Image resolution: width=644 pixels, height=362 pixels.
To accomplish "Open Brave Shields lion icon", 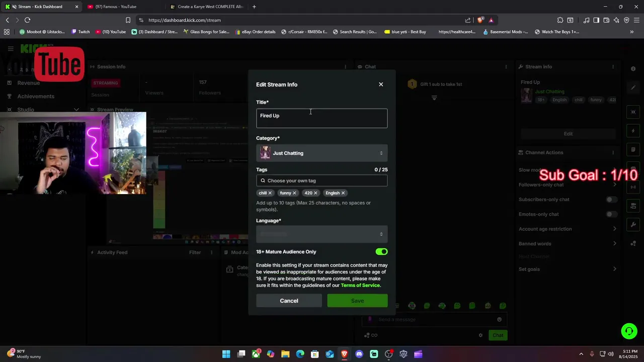I will [x=480, y=20].
